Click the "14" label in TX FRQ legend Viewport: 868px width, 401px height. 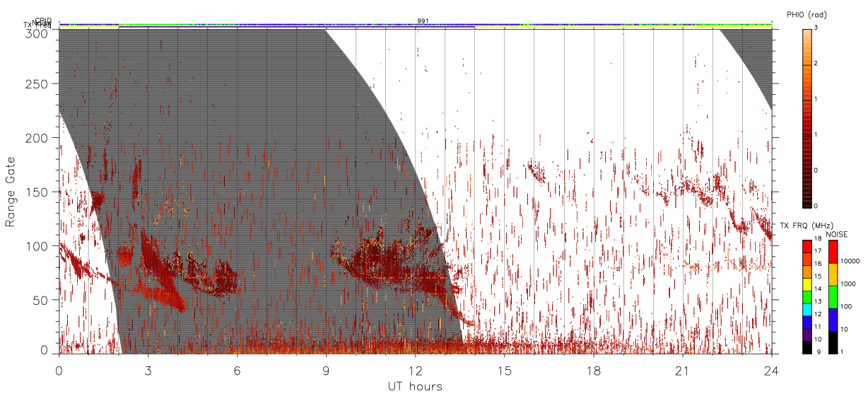(x=819, y=289)
